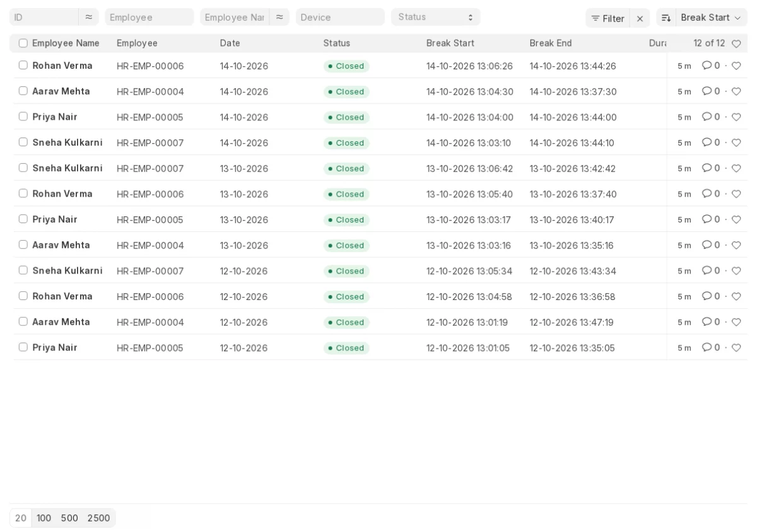Show 2500 records per page
The image size is (757, 532).
[x=98, y=518]
